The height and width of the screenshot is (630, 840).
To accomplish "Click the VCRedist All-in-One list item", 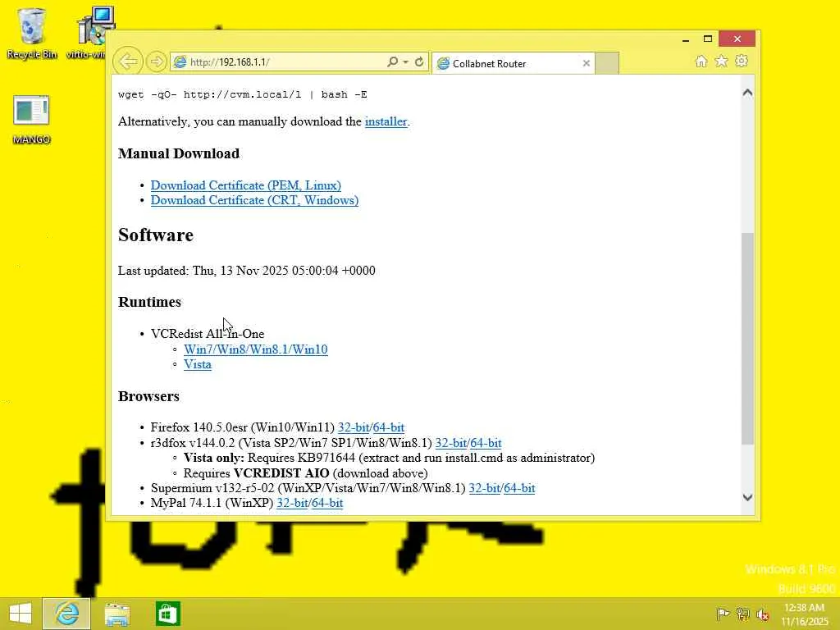I will tap(208, 334).
